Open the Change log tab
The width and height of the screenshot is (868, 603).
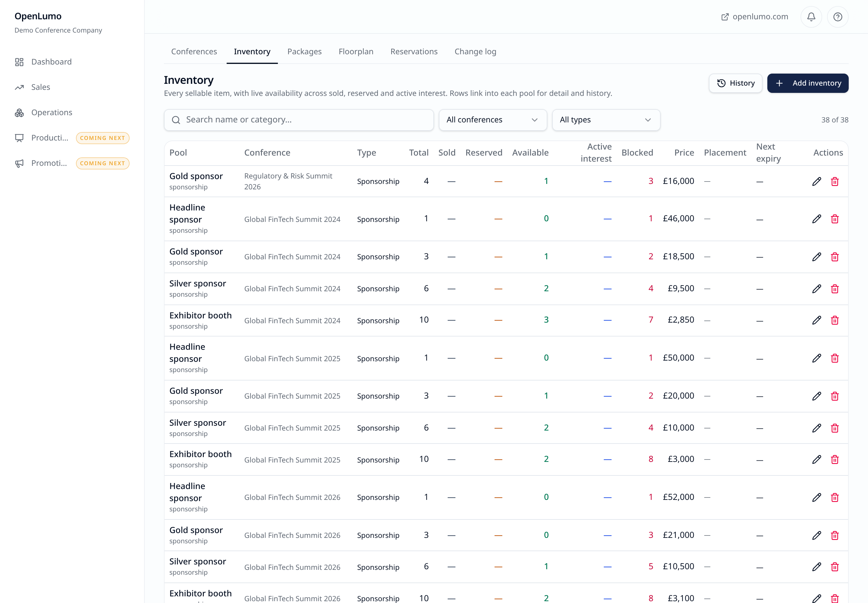click(x=475, y=52)
